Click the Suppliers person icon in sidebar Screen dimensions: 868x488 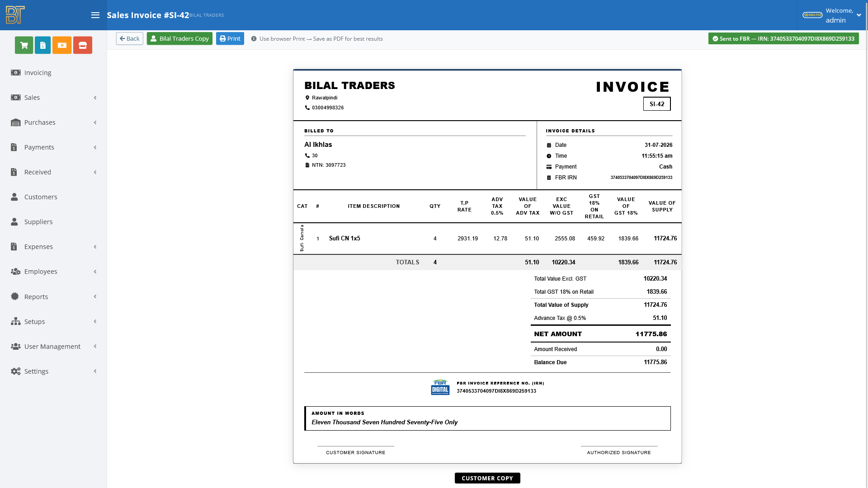point(14,222)
